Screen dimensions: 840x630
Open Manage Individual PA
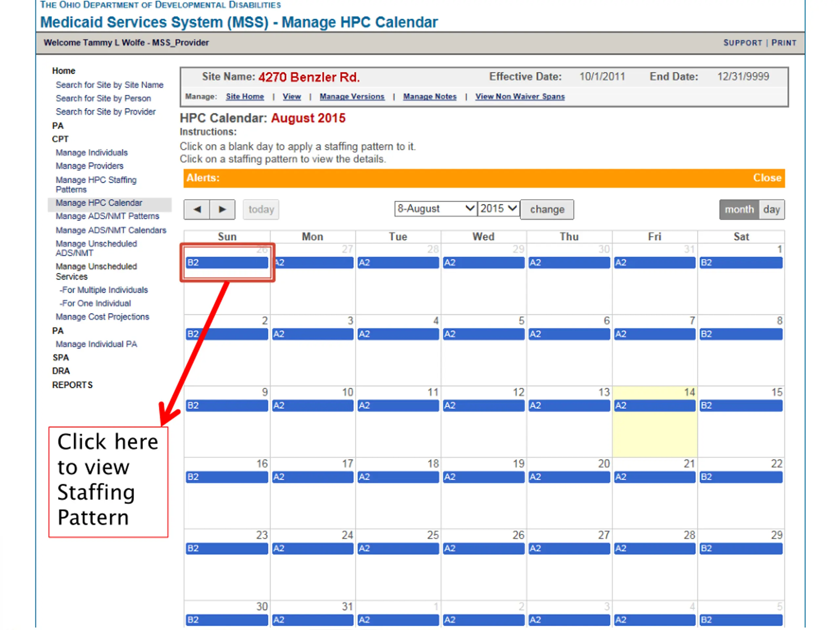(x=96, y=344)
